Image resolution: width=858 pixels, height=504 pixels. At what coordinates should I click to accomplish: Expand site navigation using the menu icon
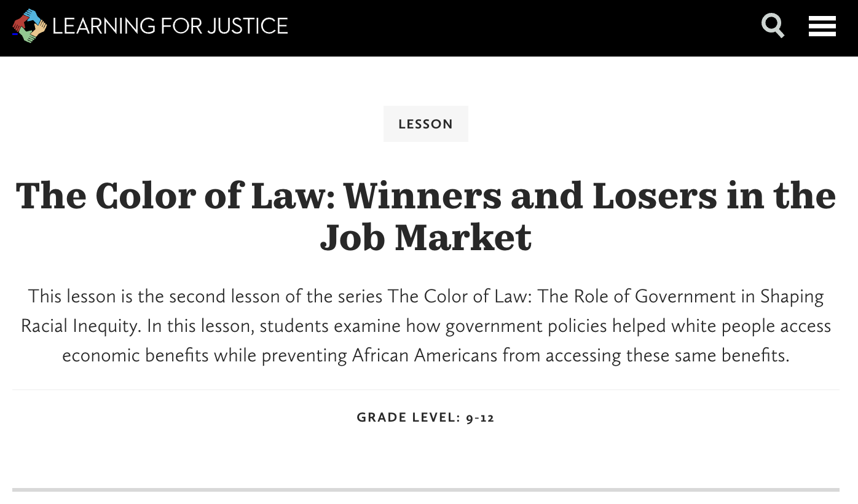[x=822, y=26]
